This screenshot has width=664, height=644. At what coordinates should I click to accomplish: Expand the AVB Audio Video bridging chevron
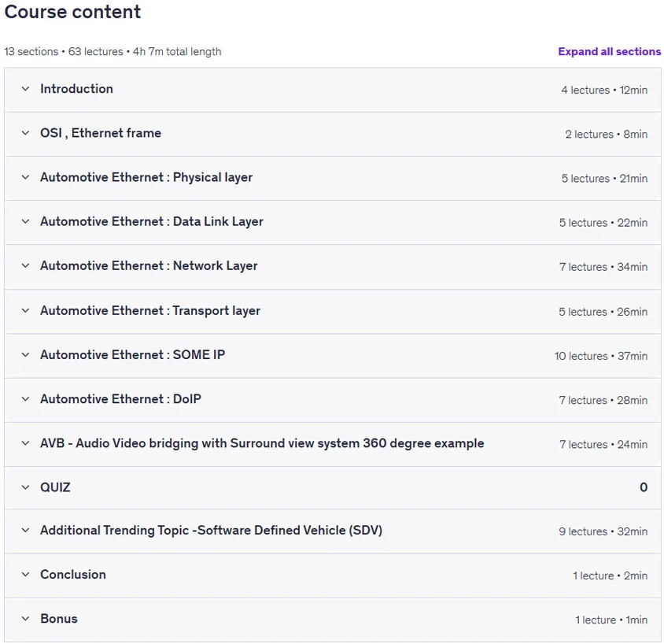25,443
